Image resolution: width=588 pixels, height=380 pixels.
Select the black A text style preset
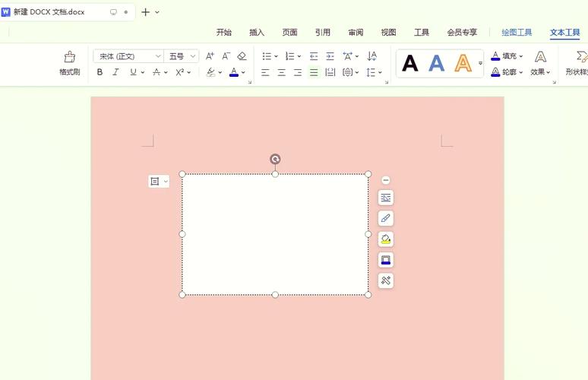(410, 63)
